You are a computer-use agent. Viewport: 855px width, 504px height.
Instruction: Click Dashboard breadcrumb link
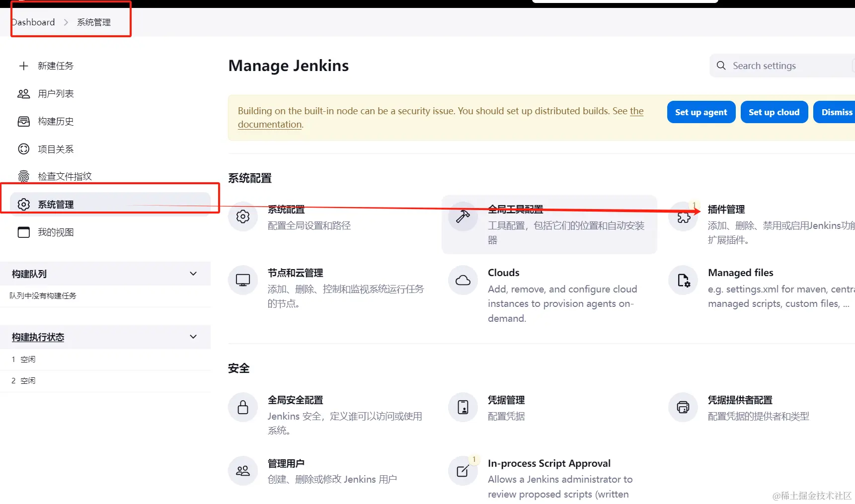pos(33,22)
